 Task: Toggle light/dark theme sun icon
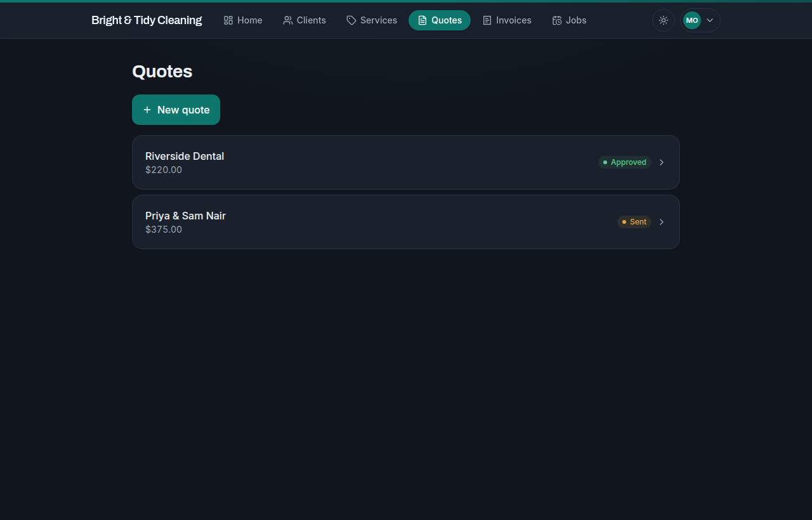[664, 20]
